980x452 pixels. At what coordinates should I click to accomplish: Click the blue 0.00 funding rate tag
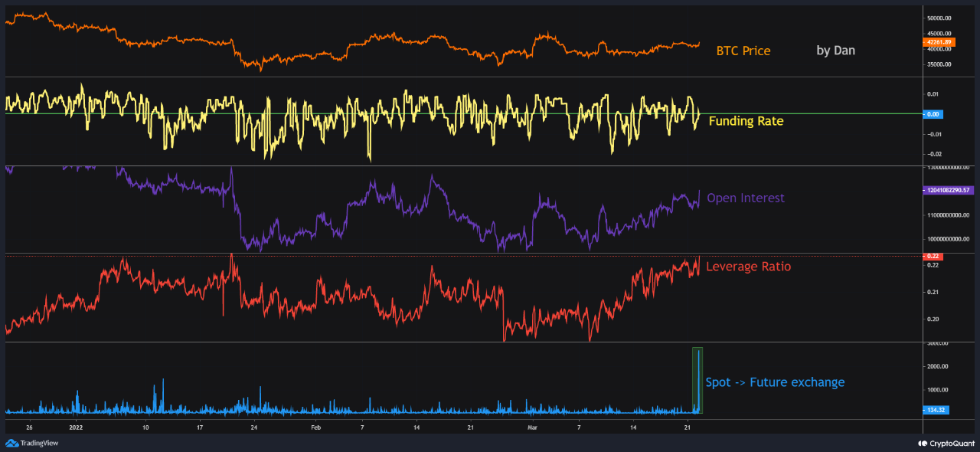pyautogui.click(x=933, y=114)
